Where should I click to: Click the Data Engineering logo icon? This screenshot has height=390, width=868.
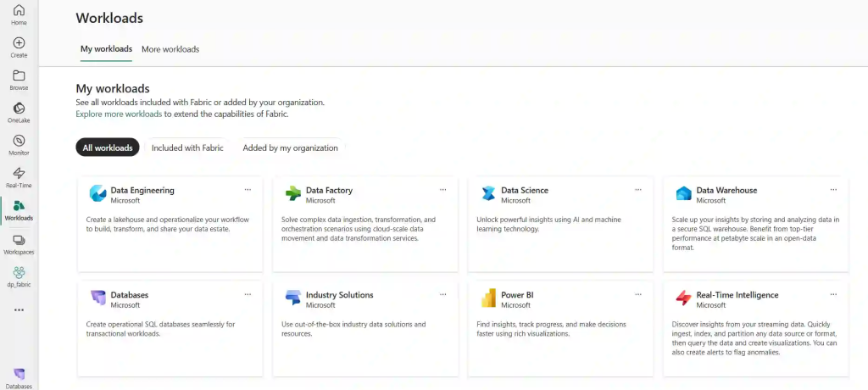pos(98,193)
